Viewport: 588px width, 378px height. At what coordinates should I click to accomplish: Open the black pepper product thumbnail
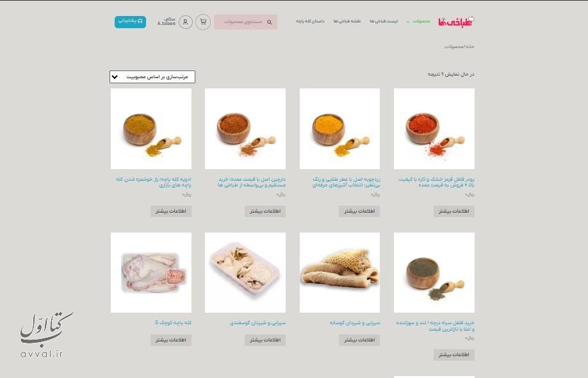coord(434,273)
